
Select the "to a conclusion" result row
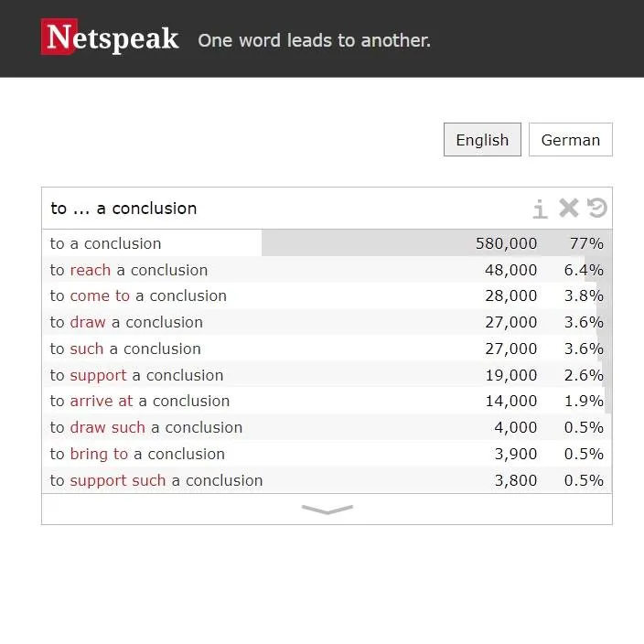point(106,243)
